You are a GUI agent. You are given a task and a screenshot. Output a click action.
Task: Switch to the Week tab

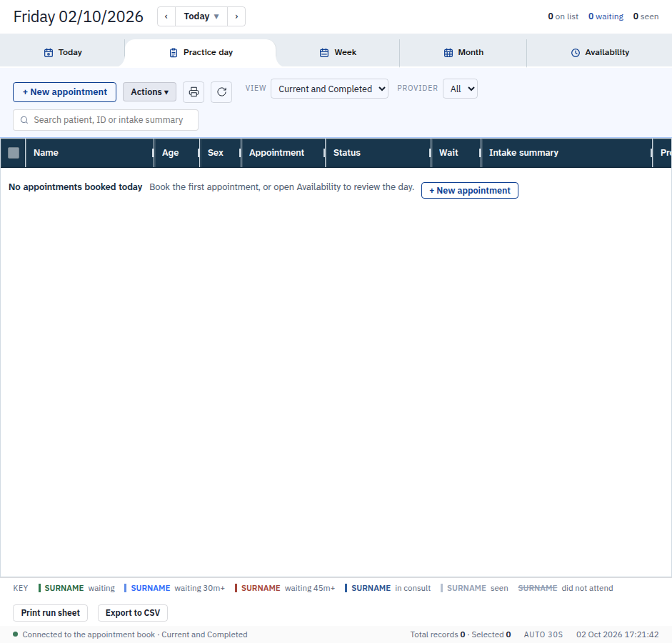[338, 53]
